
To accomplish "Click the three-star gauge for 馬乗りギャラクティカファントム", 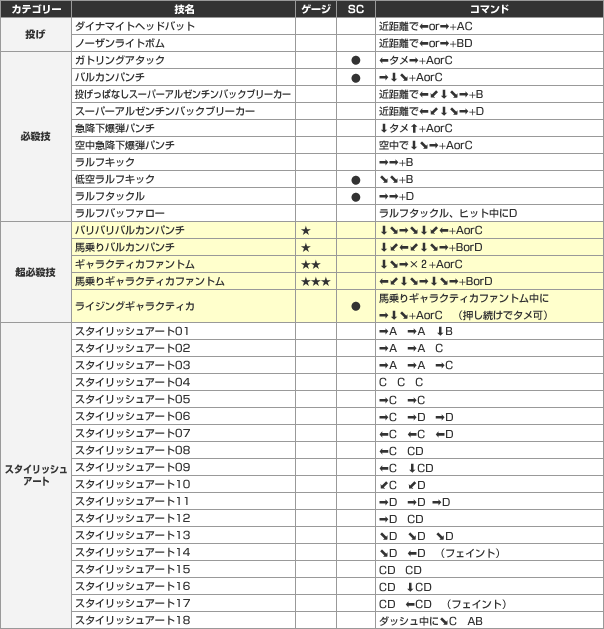I will click(x=316, y=282).
